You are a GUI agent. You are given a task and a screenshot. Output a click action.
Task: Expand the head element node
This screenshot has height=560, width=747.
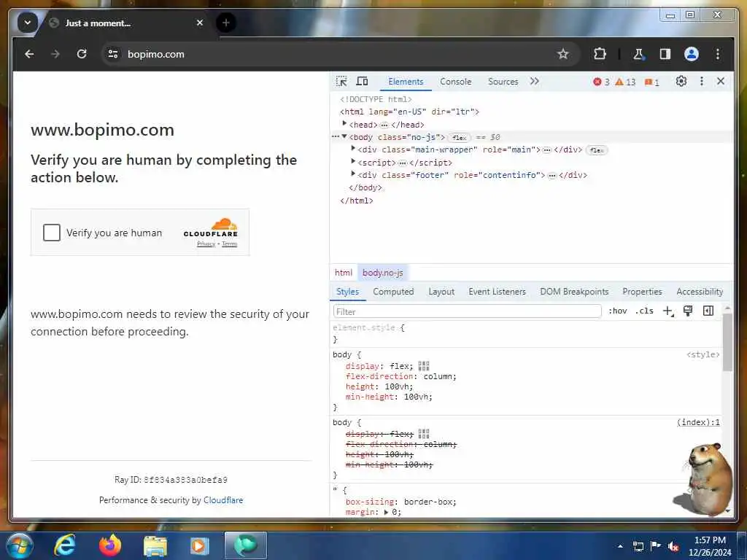[x=344, y=124]
